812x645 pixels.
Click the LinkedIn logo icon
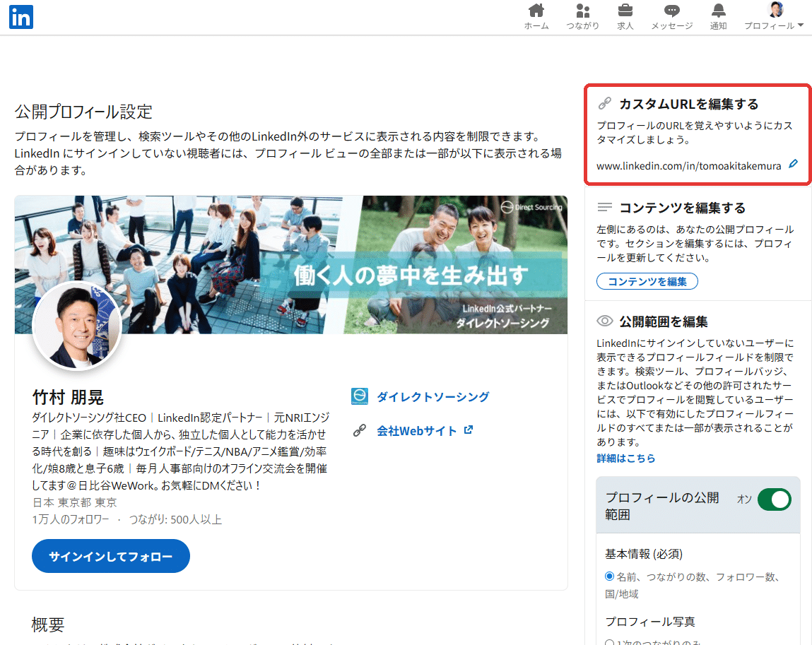pos(21,17)
